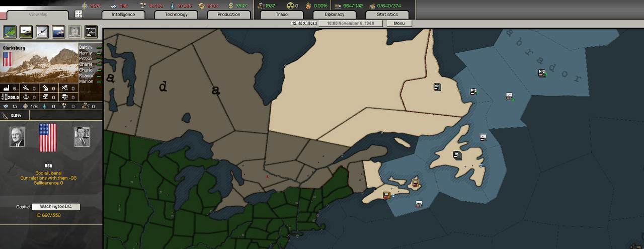The height and width of the screenshot is (249, 644).
Task: Open the Diplomacy tab
Action: 335,15
